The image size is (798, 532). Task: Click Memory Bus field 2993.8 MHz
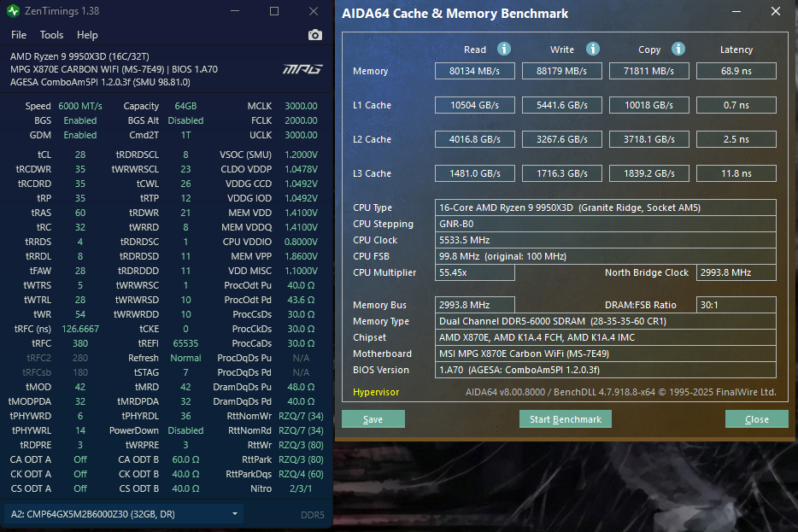(x=475, y=305)
